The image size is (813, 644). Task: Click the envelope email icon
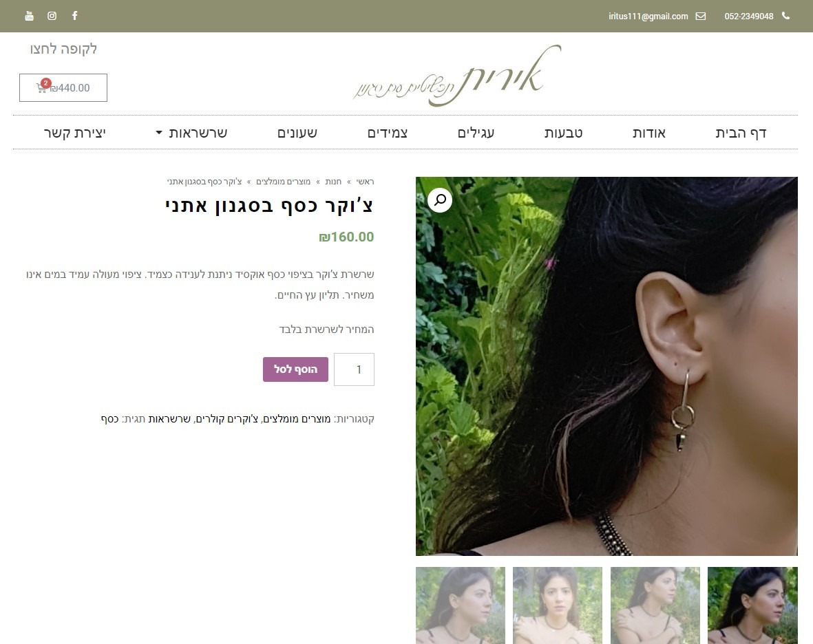(x=701, y=16)
